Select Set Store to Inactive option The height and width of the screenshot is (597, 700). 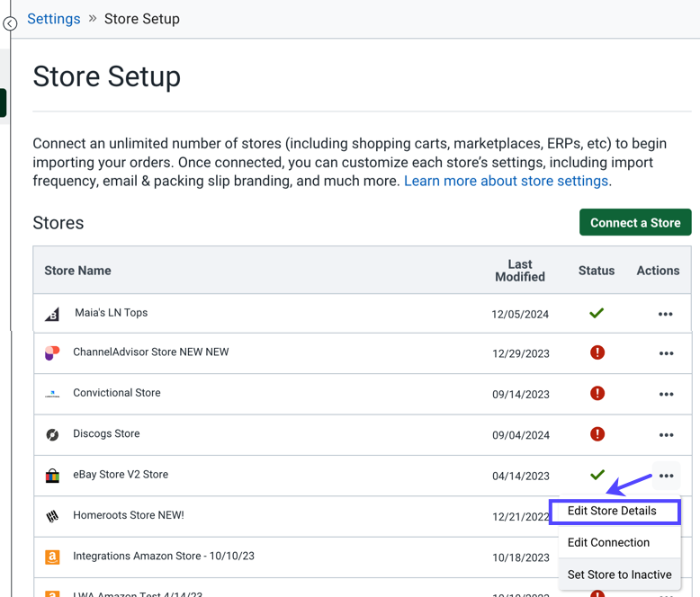619,575
